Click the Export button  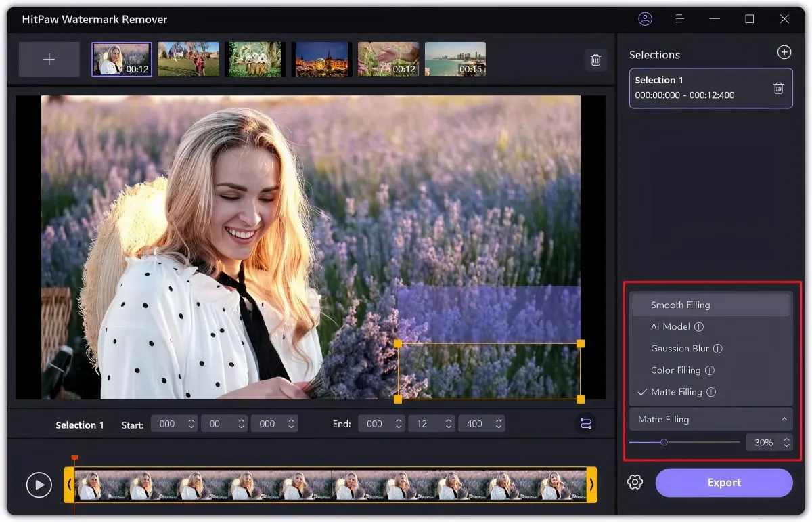click(x=724, y=482)
